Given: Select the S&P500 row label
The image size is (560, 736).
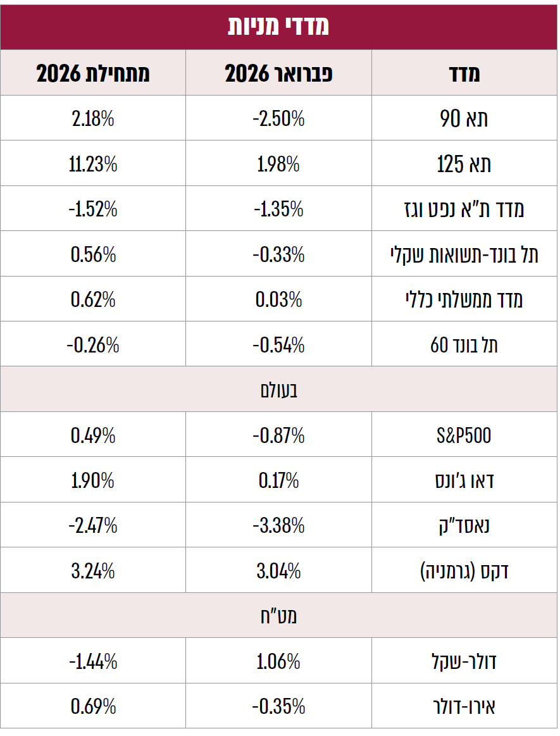Looking at the screenshot, I should point(464,436).
